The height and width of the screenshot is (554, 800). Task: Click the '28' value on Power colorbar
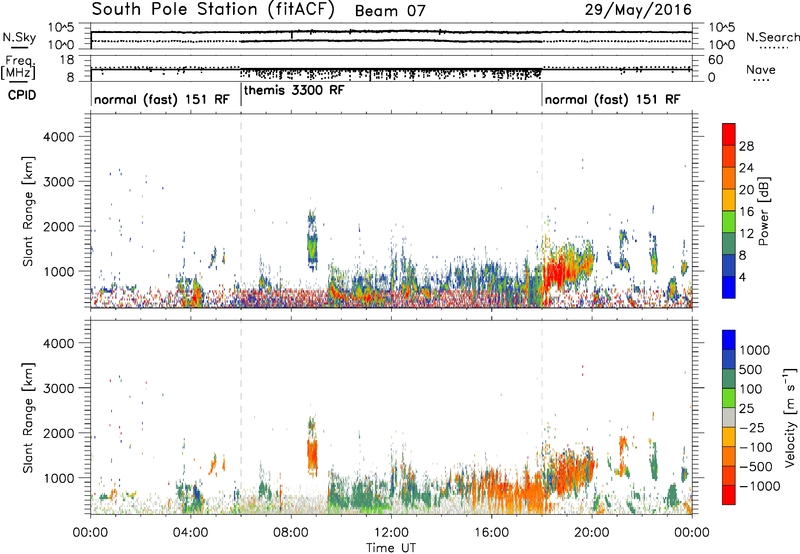[746, 146]
